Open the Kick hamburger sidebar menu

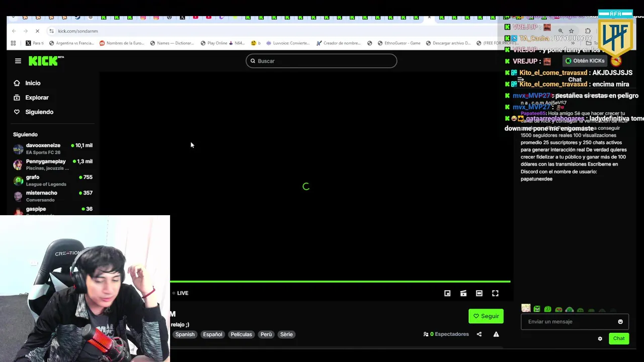click(18, 61)
